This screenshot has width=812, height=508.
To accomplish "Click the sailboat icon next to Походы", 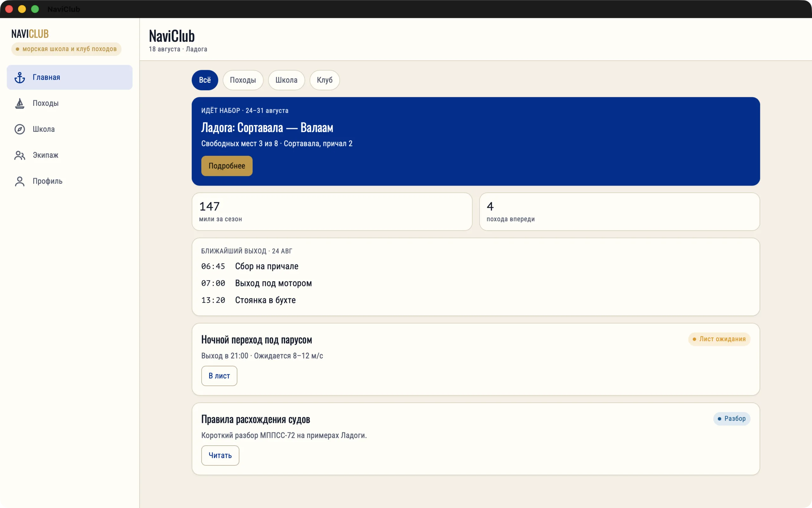I will (20, 104).
